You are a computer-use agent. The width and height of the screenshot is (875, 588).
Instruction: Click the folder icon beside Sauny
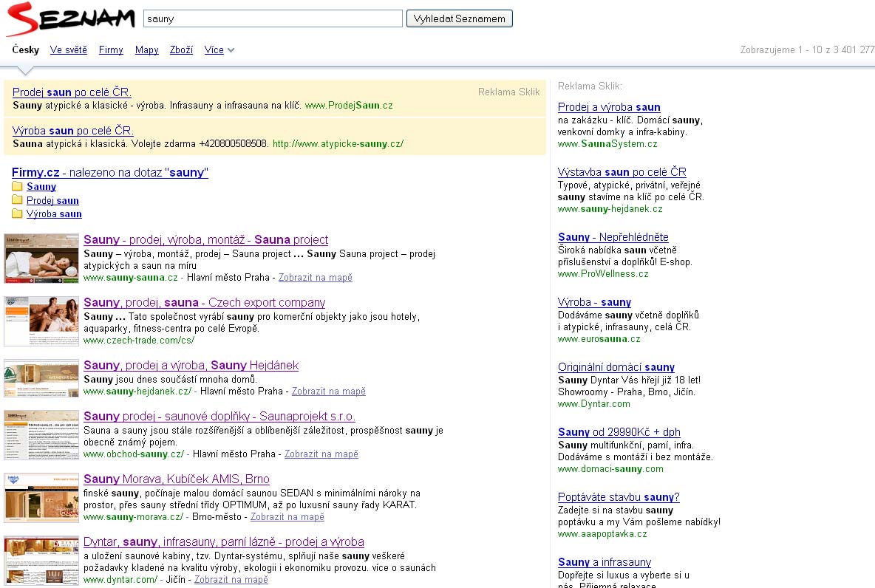click(x=17, y=186)
